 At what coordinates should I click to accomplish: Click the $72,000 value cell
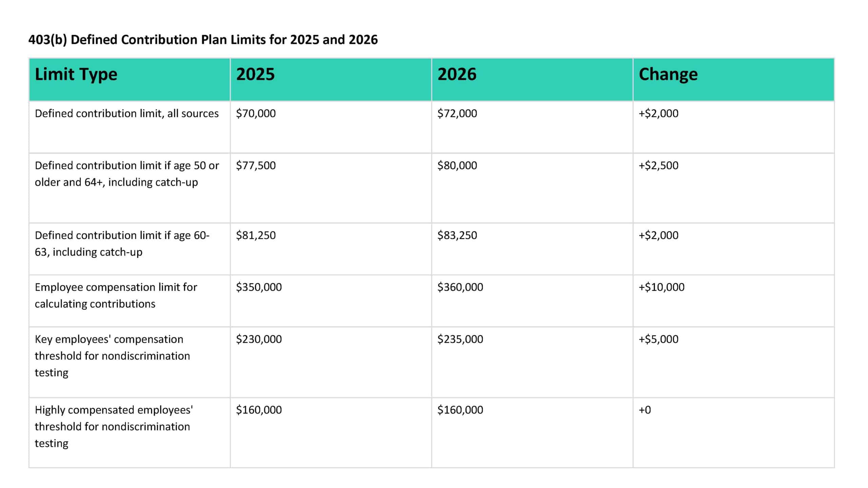pos(457,114)
